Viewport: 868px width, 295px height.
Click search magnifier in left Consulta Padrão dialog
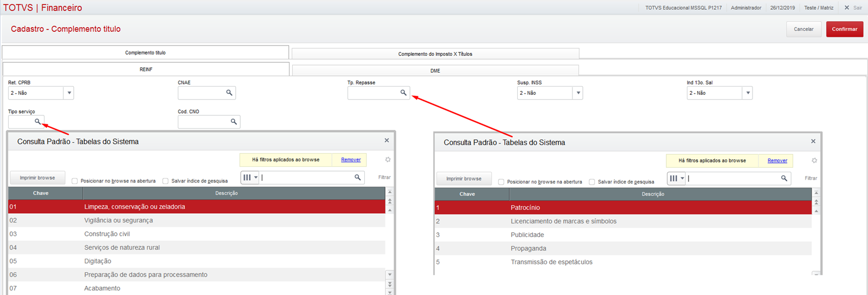(358, 178)
